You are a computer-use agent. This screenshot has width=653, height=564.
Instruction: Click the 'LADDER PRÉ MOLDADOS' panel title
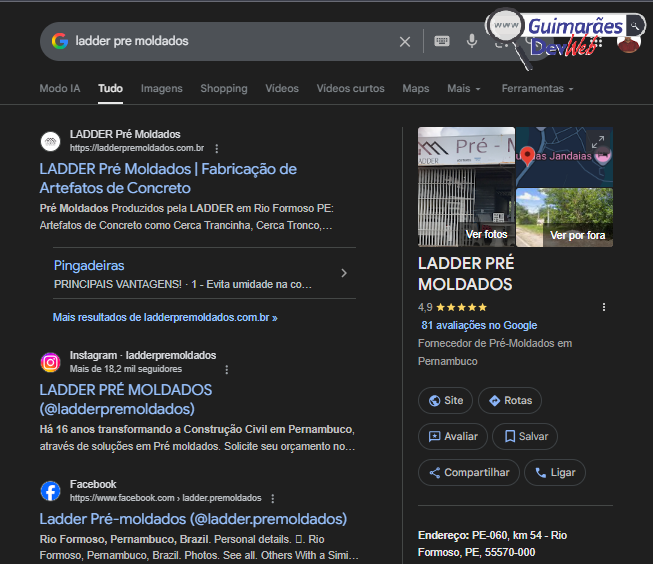[466, 274]
